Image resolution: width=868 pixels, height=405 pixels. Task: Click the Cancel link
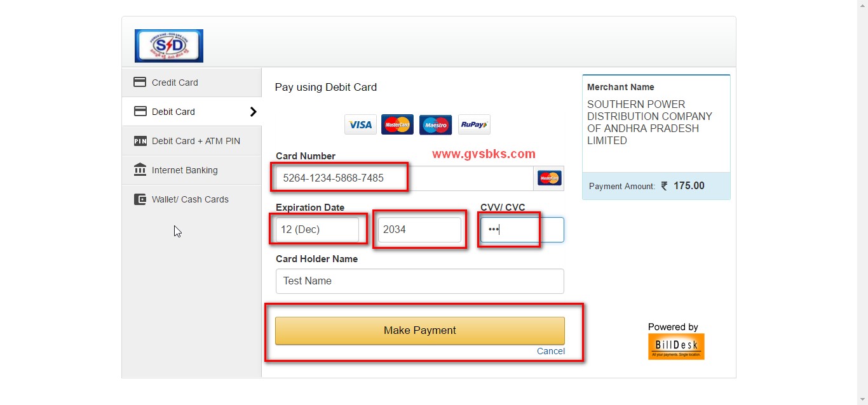pos(550,350)
